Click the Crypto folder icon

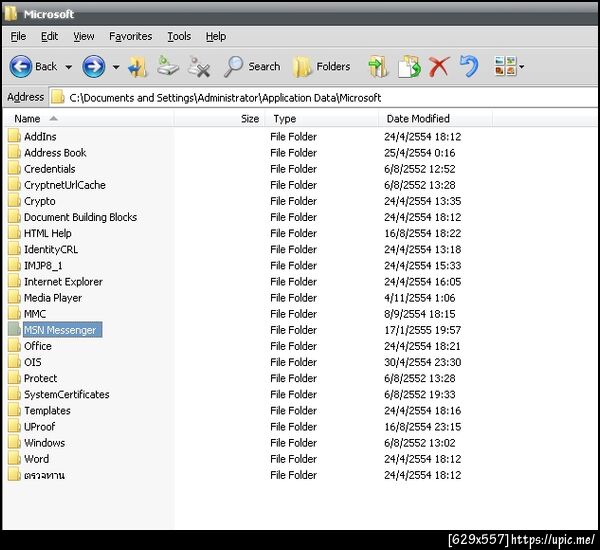point(15,201)
